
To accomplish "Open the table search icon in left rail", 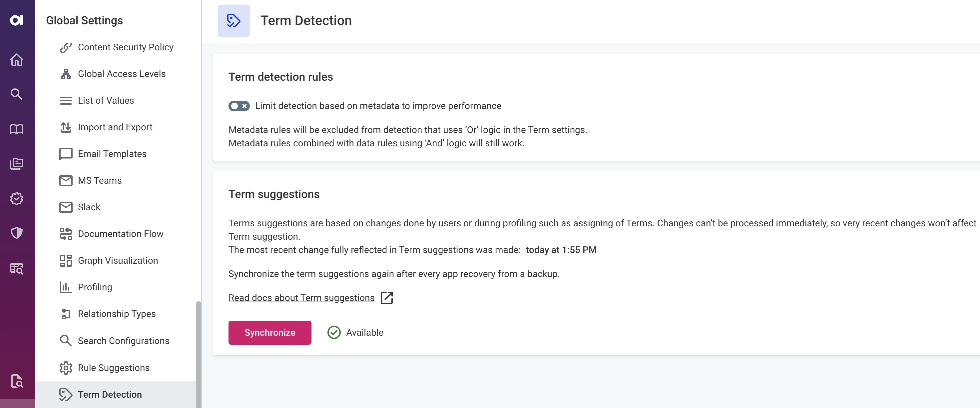I will 17,268.
